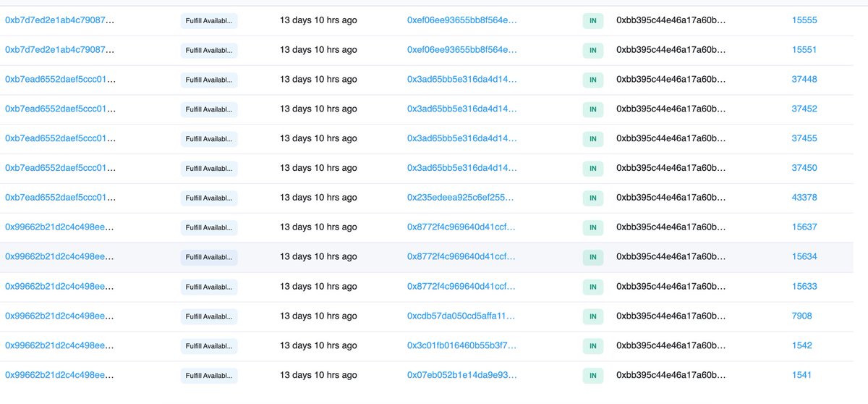The height and width of the screenshot is (404, 868).
Task: Open token ID 7908 link
Action: pos(802,316)
